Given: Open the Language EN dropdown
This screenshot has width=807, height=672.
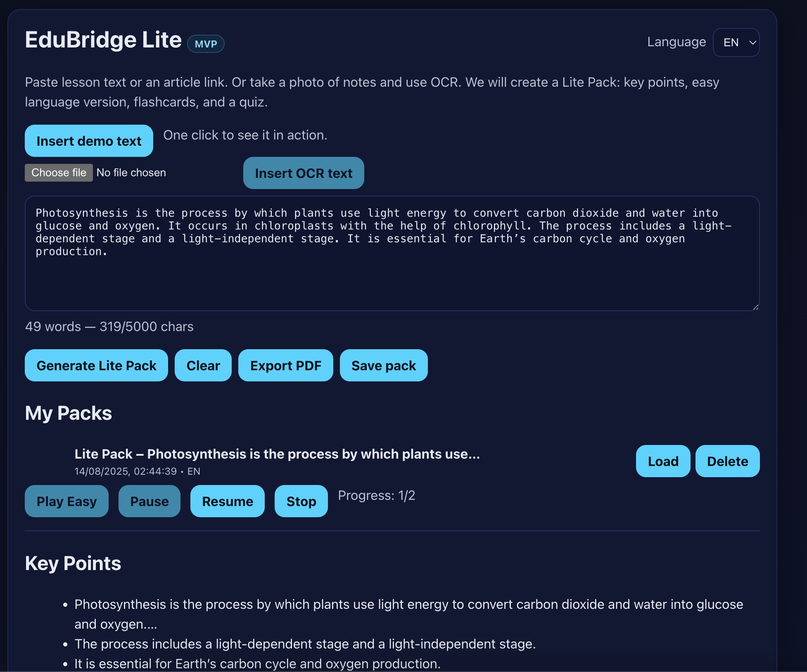Looking at the screenshot, I should tap(736, 43).
